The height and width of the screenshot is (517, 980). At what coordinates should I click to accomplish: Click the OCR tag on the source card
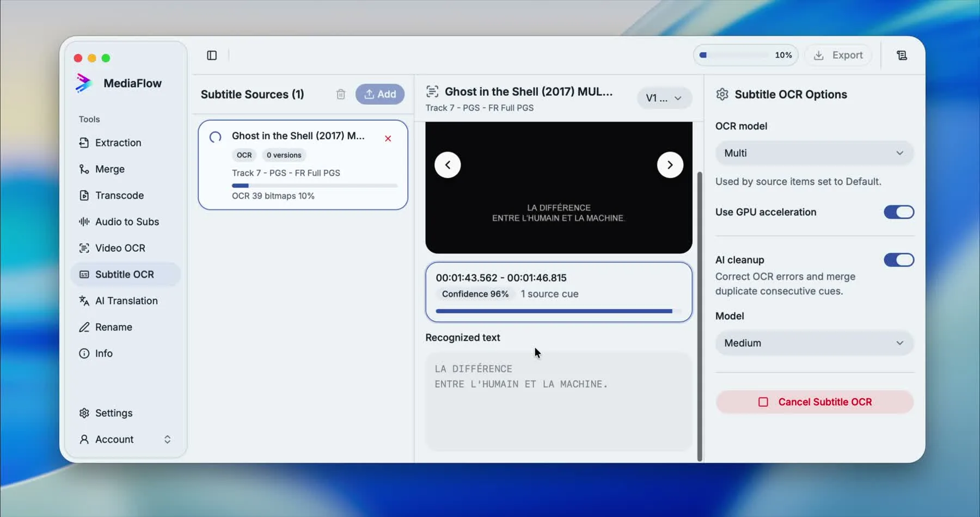(244, 155)
